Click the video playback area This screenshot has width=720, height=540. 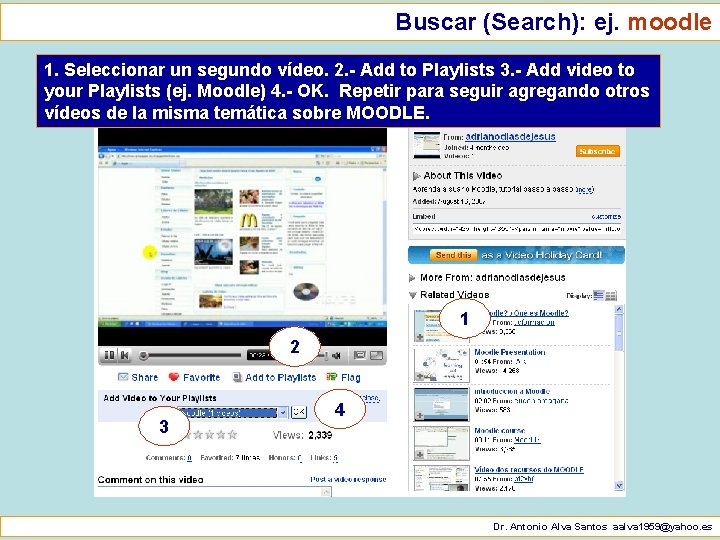pyautogui.click(x=242, y=236)
